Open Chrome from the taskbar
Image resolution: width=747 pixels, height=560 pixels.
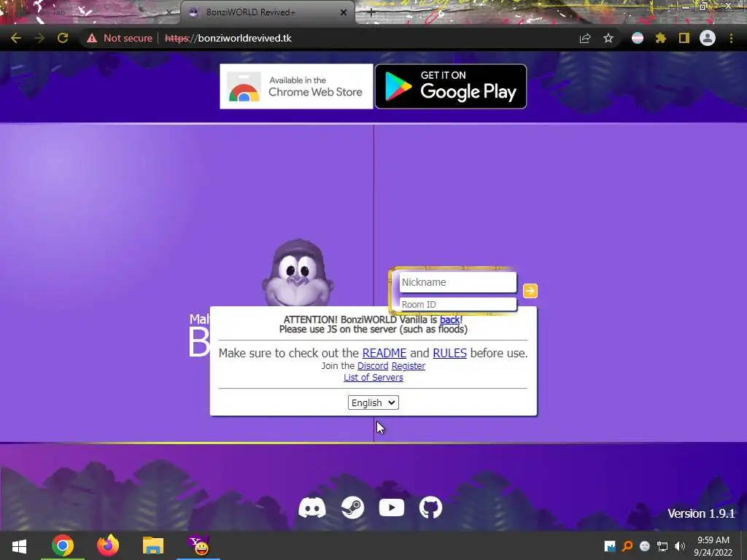click(x=63, y=545)
